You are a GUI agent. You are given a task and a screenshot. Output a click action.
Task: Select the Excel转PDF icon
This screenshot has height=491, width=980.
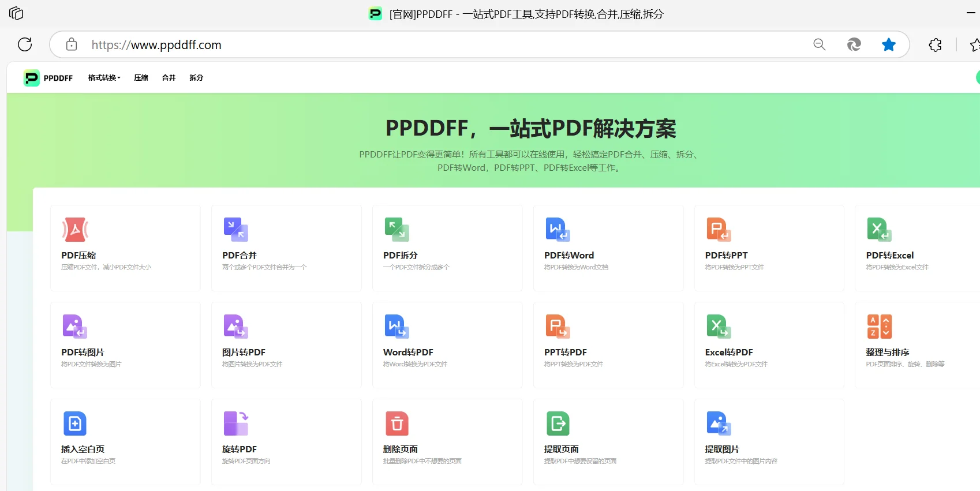pos(719,327)
